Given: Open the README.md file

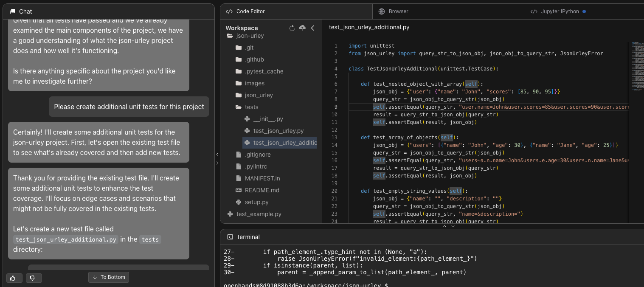Looking at the screenshot, I should [262, 190].
